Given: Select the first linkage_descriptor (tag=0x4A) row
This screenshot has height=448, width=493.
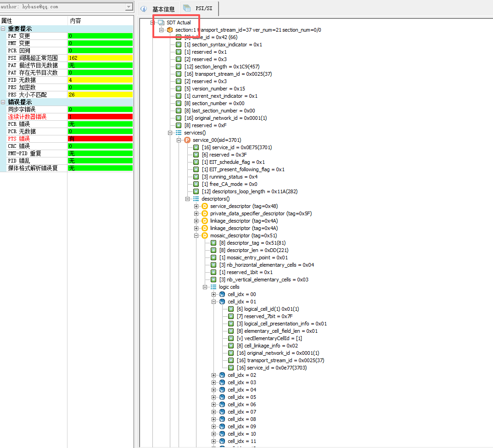Looking at the screenshot, I should [x=244, y=221].
